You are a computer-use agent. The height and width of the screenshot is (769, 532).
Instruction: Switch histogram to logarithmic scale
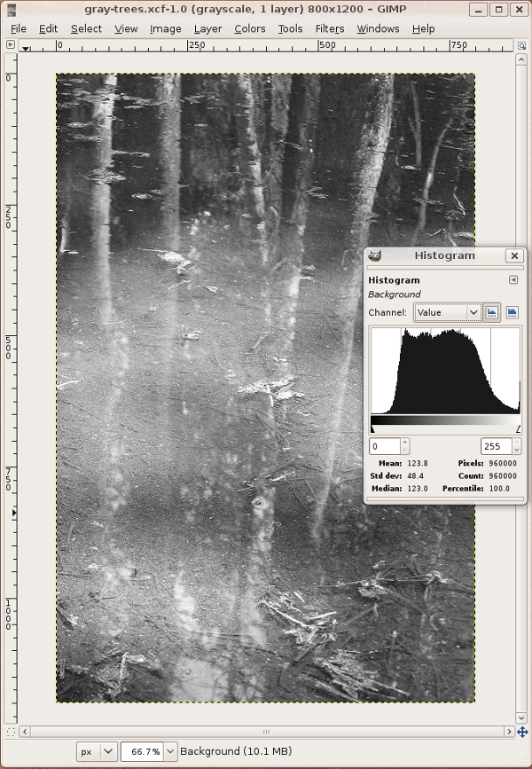[x=512, y=312]
